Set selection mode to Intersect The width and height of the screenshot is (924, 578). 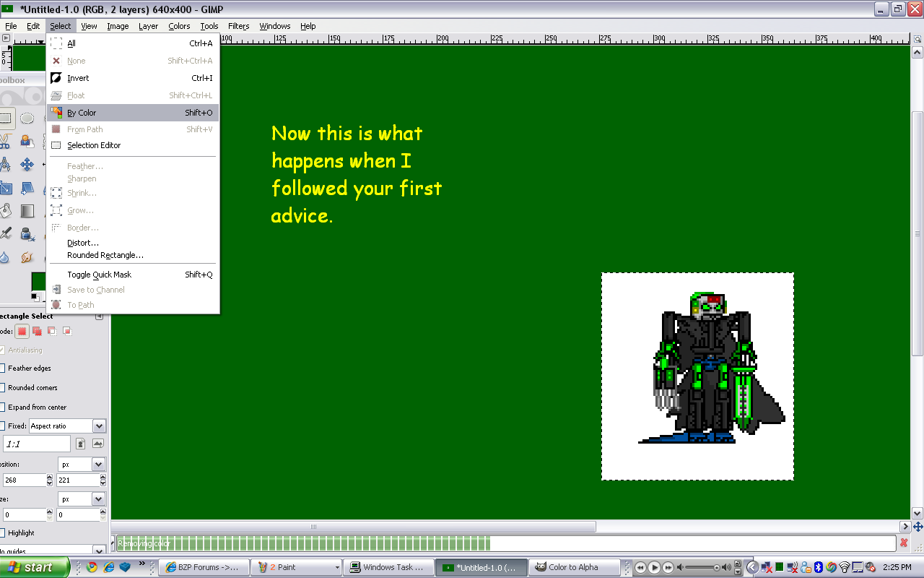point(67,331)
